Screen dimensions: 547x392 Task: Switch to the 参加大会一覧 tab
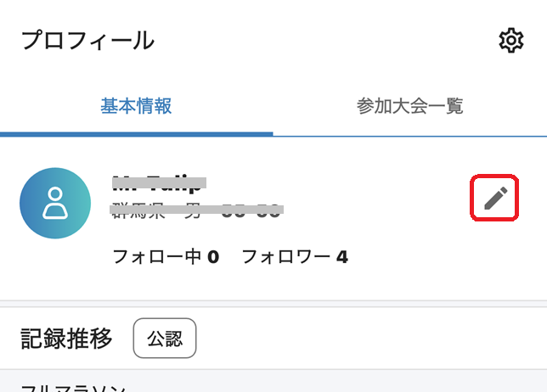(x=410, y=106)
